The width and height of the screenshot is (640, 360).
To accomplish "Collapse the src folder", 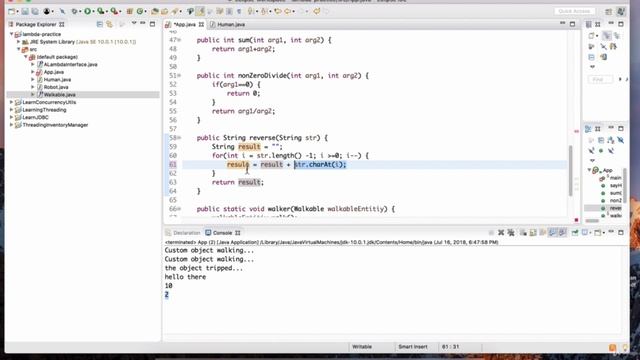I will [18, 49].
